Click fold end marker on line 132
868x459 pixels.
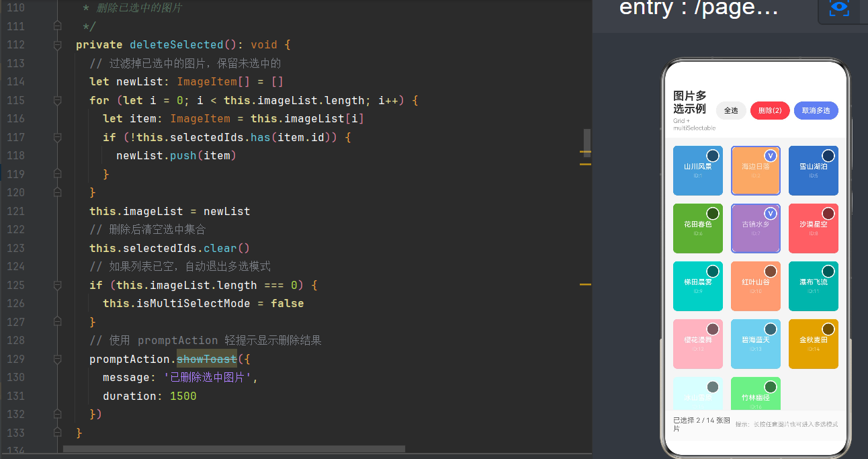point(57,415)
